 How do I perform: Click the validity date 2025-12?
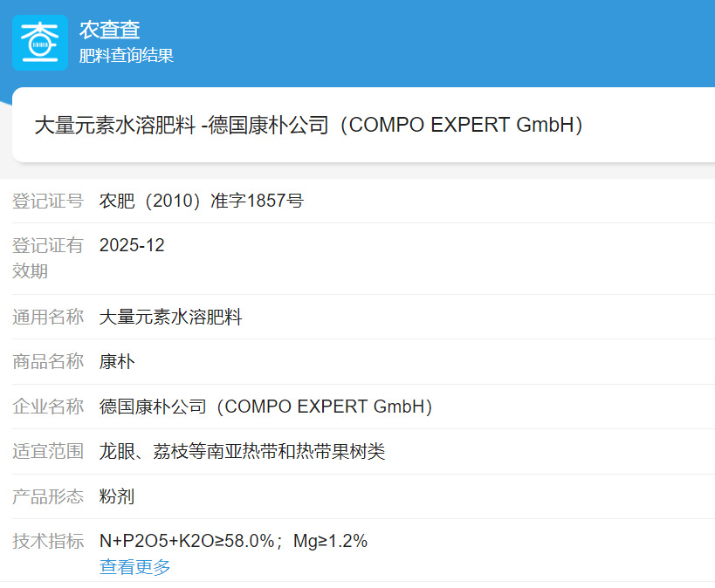click(132, 245)
